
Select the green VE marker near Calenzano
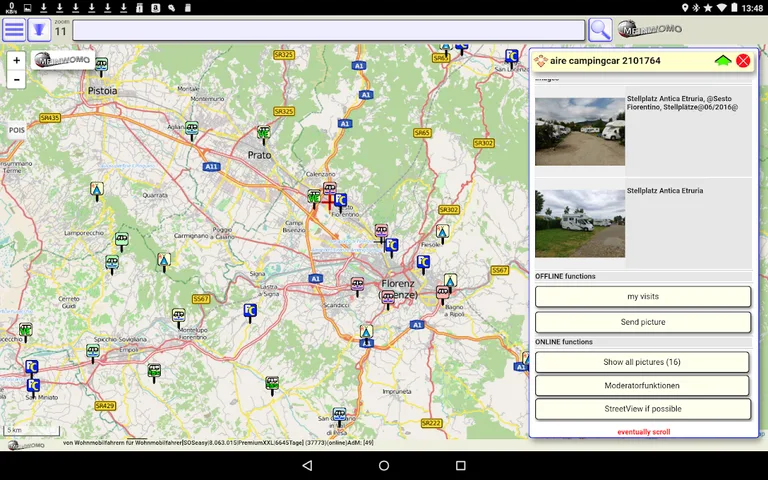coord(314,197)
